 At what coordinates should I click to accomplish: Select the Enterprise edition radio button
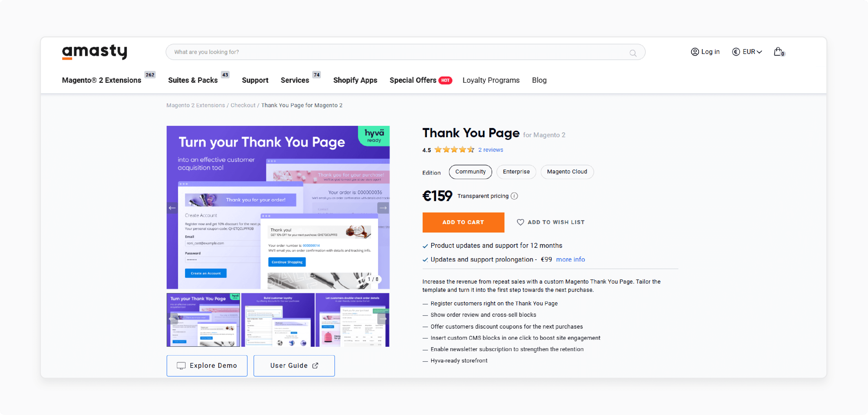coord(515,172)
